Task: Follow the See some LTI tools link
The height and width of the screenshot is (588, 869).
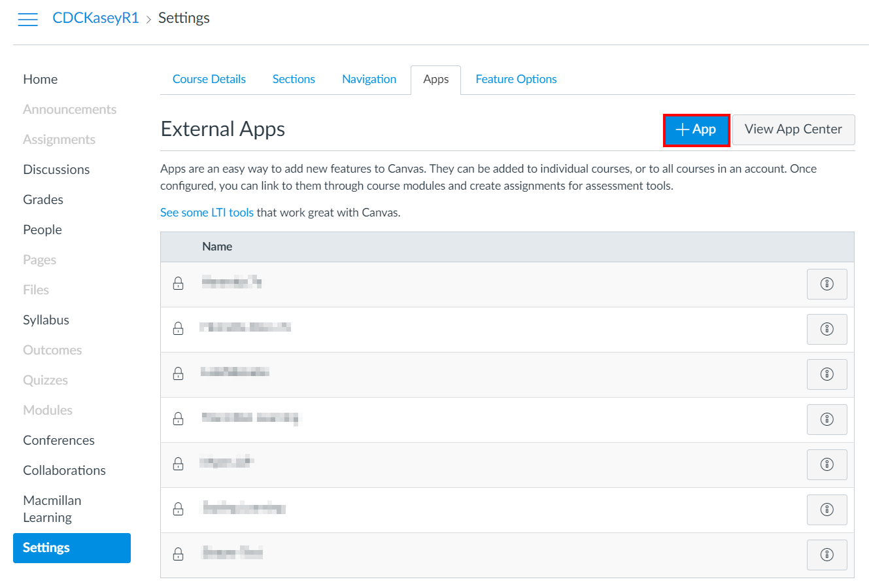Action: (207, 212)
